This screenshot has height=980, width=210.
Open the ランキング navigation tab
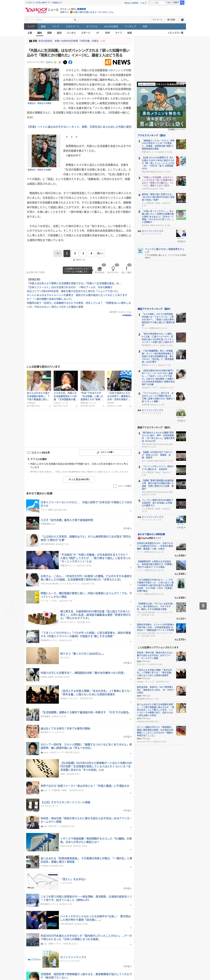(130, 27)
